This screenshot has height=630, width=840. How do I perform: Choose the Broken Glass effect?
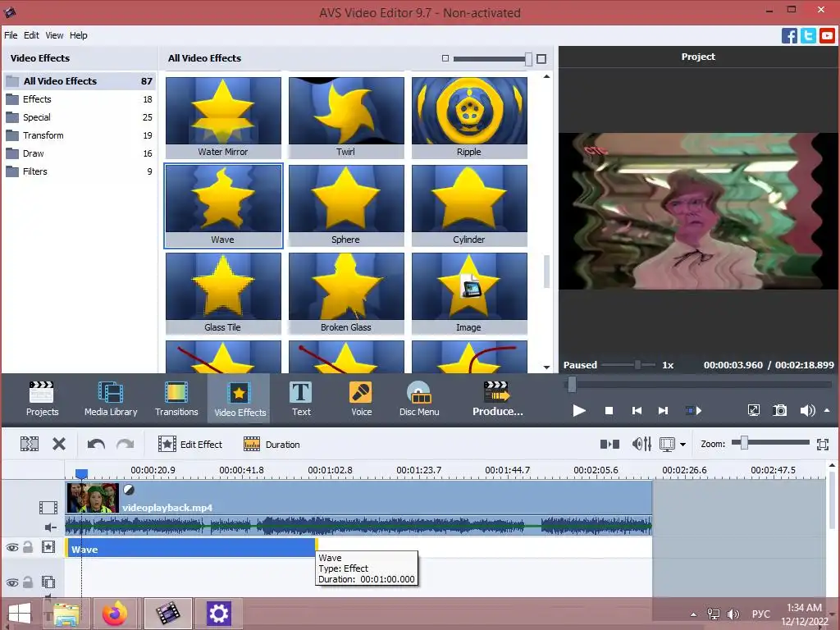tap(346, 293)
